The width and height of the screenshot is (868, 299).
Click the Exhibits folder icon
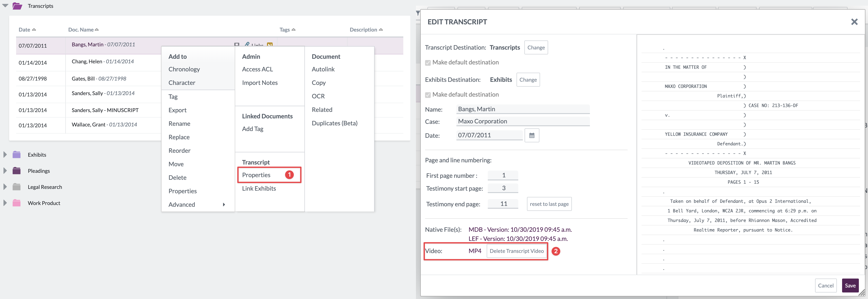[x=17, y=155]
